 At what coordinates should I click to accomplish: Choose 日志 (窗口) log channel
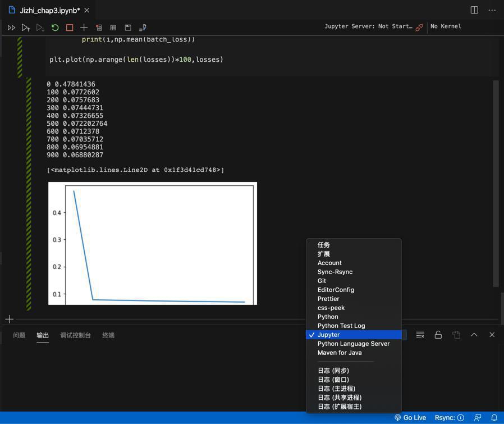354,380
